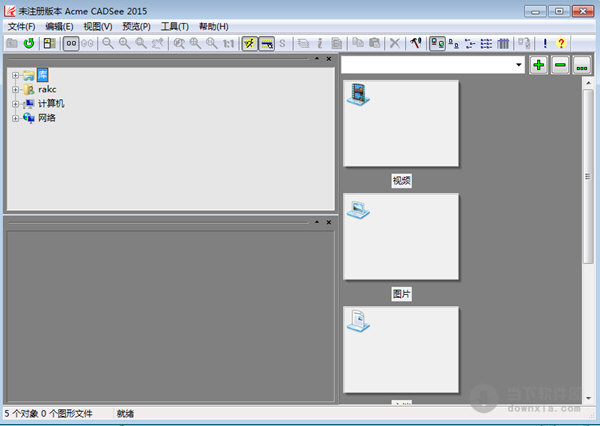The height and width of the screenshot is (426, 600).
Task: Open the 文件(F) menu
Action: 21,26
